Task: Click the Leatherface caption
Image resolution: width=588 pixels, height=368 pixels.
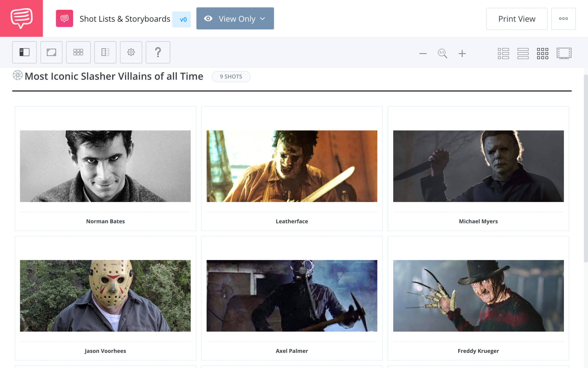Action: pos(292,221)
